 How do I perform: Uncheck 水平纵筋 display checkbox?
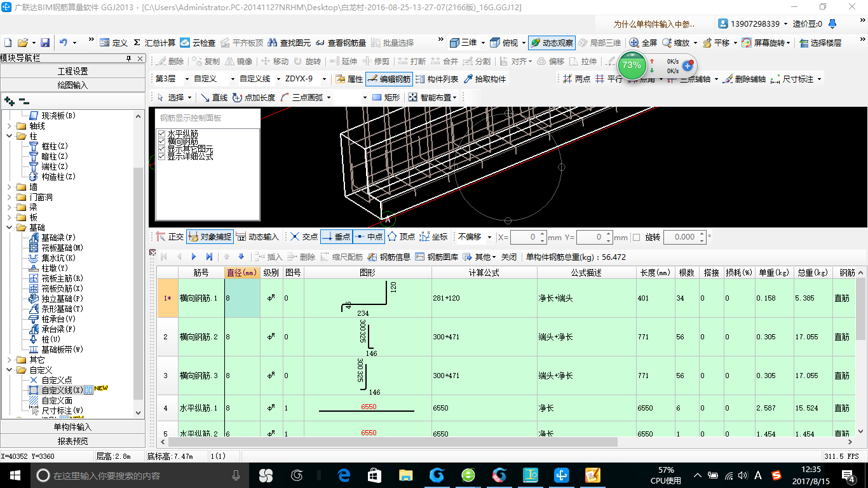161,133
